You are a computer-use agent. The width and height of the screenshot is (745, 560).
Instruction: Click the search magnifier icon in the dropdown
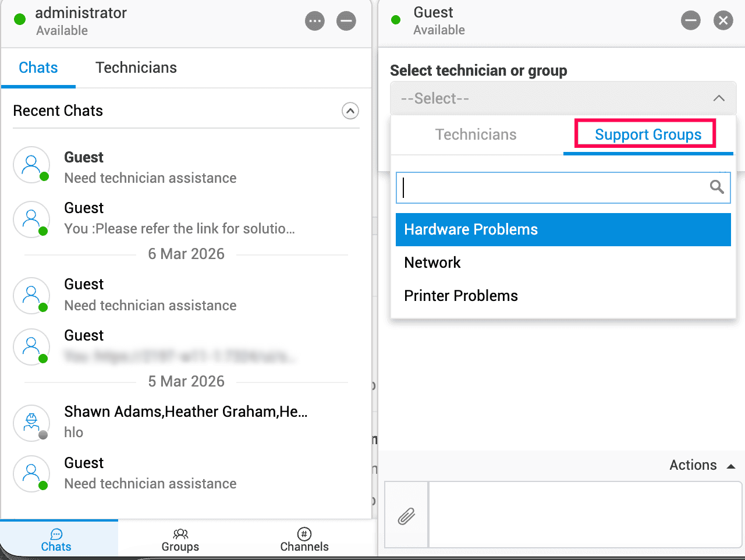click(x=717, y=187)
